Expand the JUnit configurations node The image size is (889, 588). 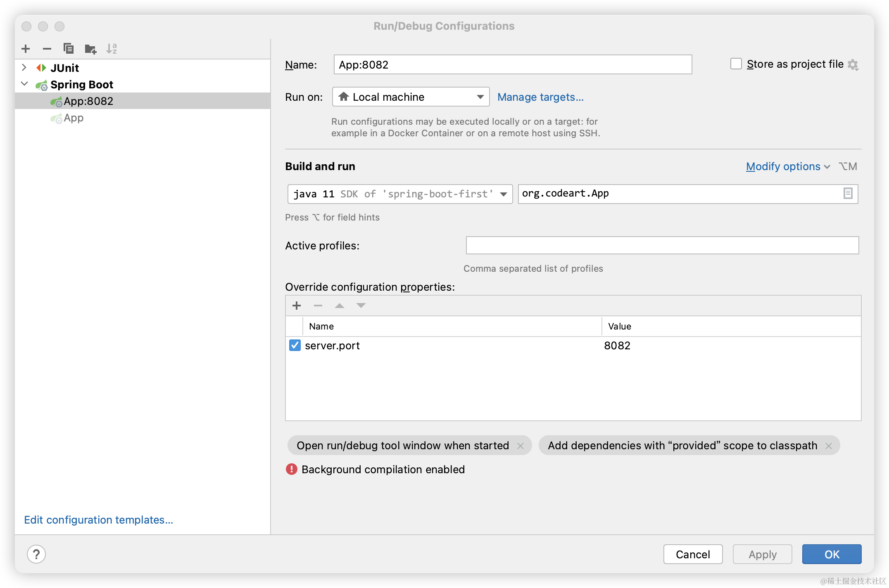pos(24,67)
